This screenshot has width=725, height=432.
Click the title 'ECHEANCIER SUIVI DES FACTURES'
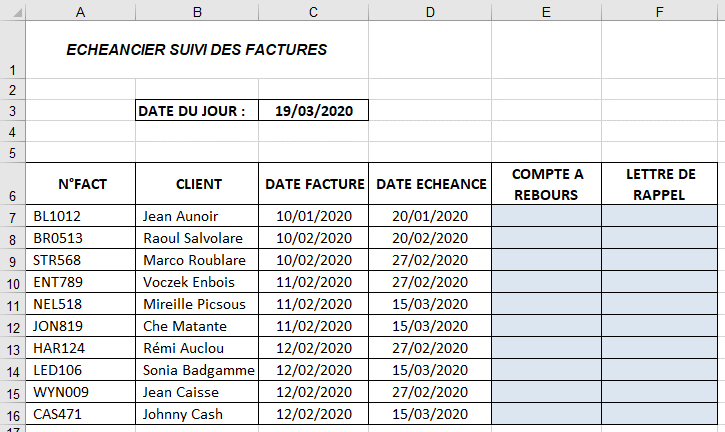click(x=196, y=49)
